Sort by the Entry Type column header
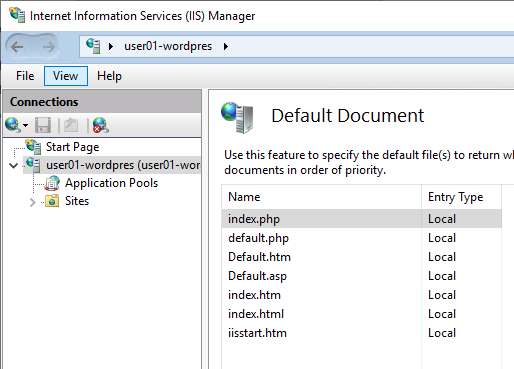514x369 pixels. pos(461,197)
